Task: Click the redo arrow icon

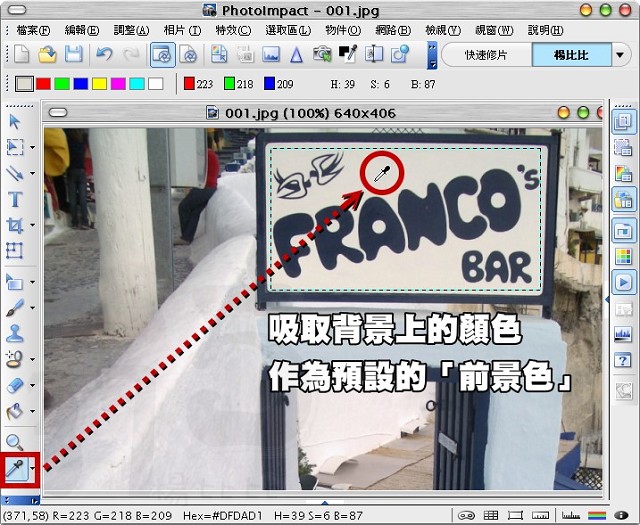Action: tap(131, 54)
